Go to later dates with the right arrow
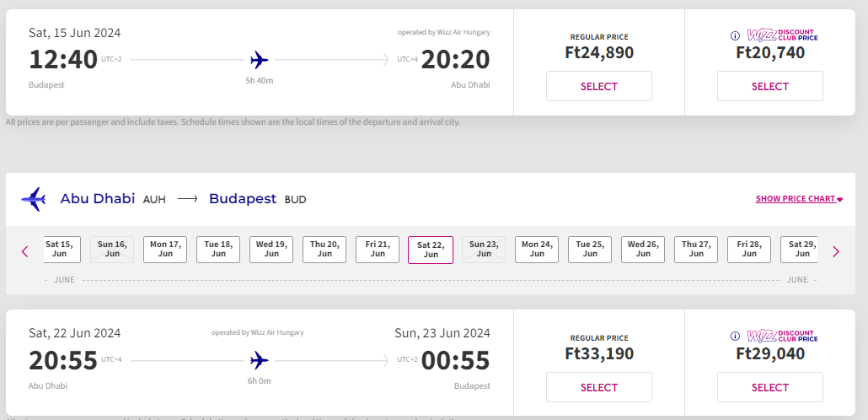868x420 pixels. tap(836, 250)
